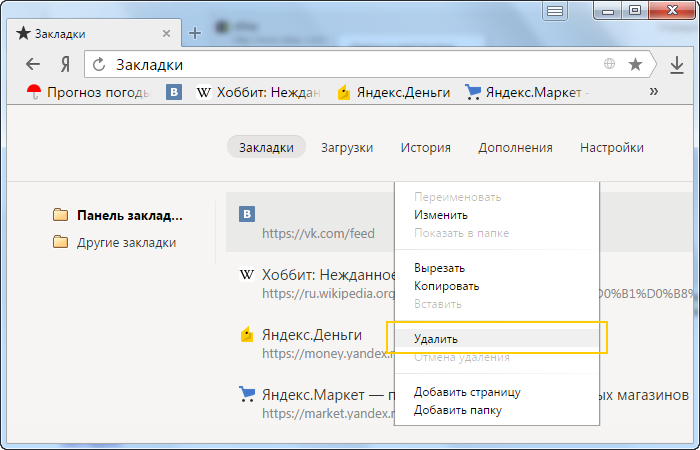Click the https://vk.com/feed bookmark URL
This screenshot has height=450, width=700.
coord(318,233)
